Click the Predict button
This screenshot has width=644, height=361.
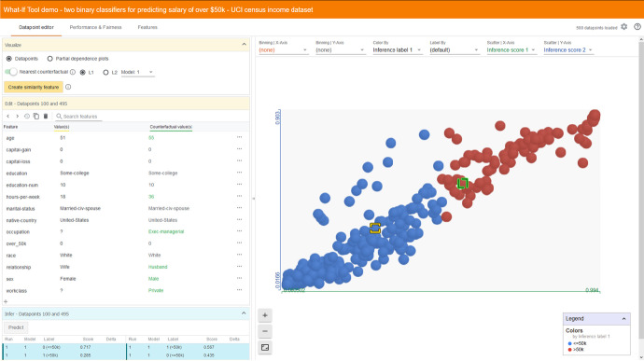tap(16, 327)
